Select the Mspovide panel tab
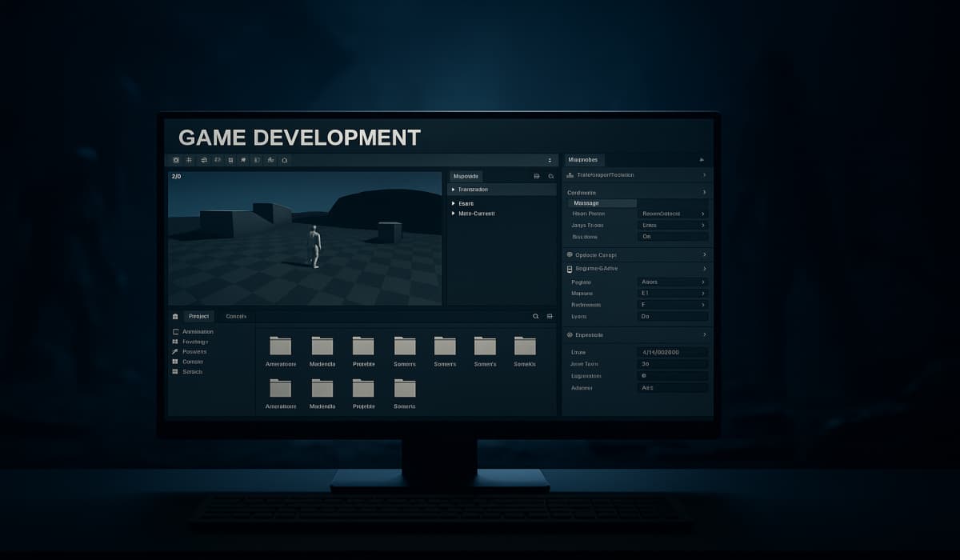Screen dimensions: 960x560 [466, 176]
